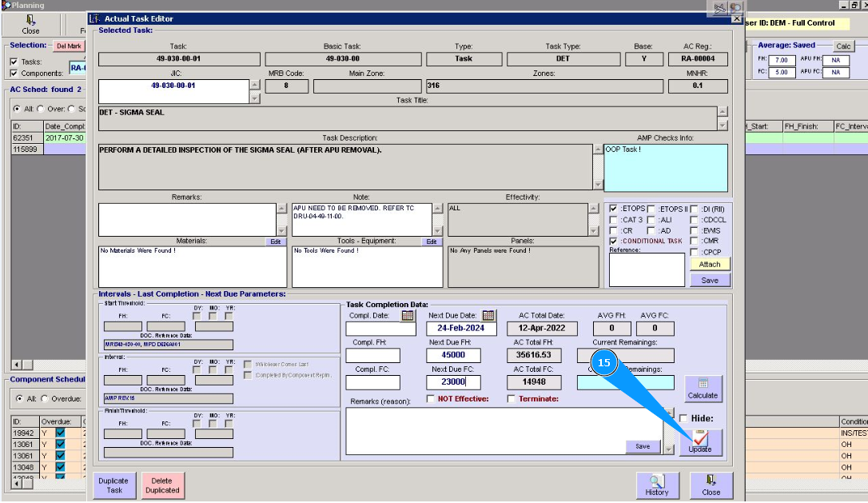Check the CDCCL checkbox
Screen dimensions: 868x503
[694, 220]
